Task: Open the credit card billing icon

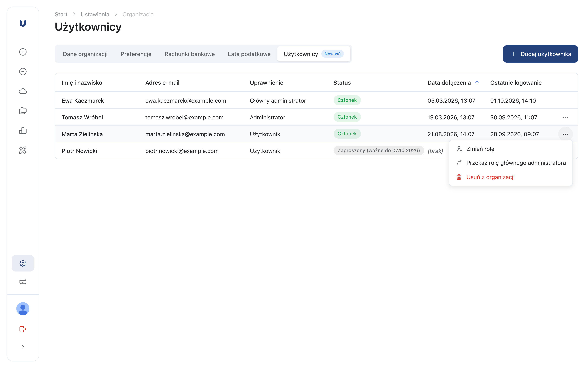Action: [x=23, y=281]
